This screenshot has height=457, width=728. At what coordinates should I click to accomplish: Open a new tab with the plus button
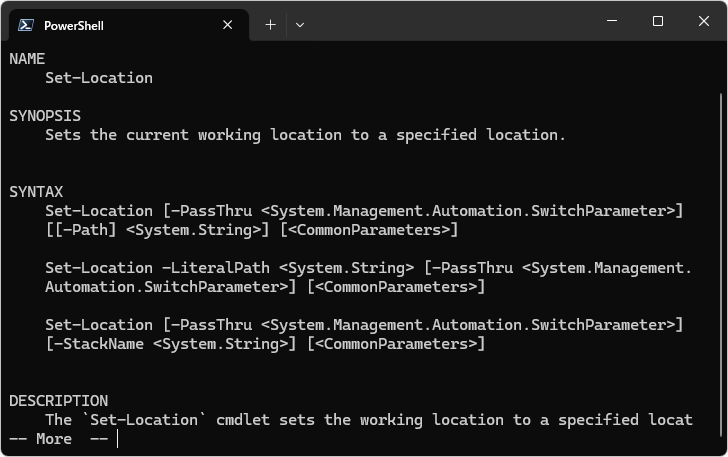(x=270, y=25)
